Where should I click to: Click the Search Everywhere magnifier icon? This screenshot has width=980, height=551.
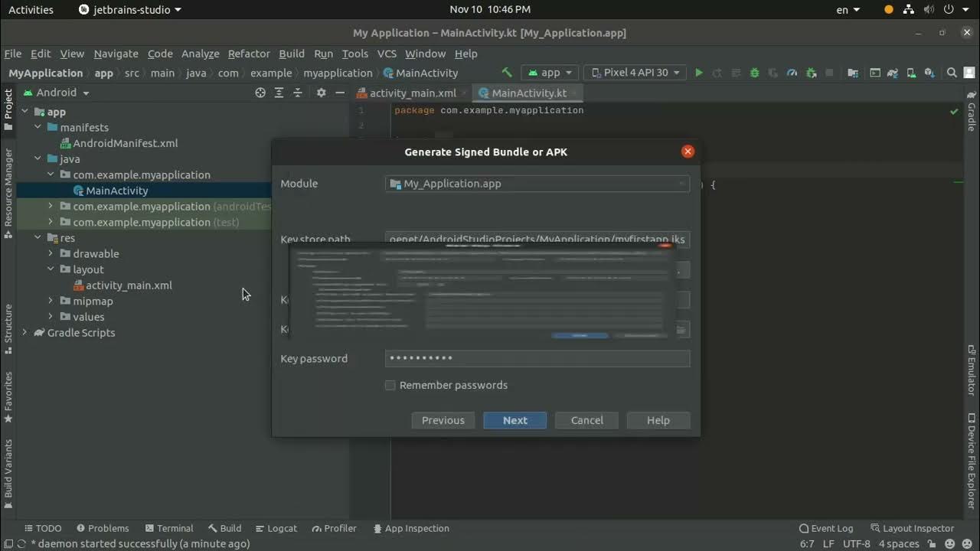click(952, 73)
